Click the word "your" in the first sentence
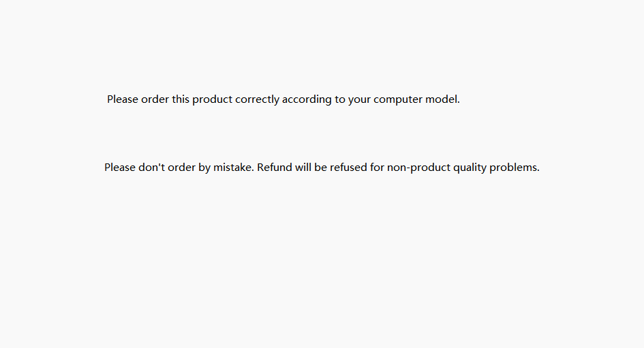This screenshot has height=348, width=644. point(359,100)
